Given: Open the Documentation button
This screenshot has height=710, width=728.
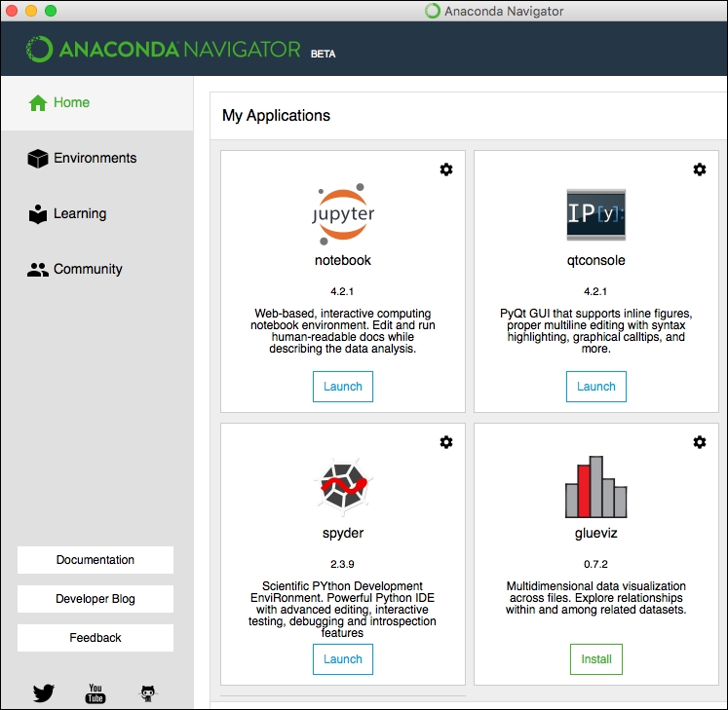Looking at the screenshot, I should pos(96,560).
